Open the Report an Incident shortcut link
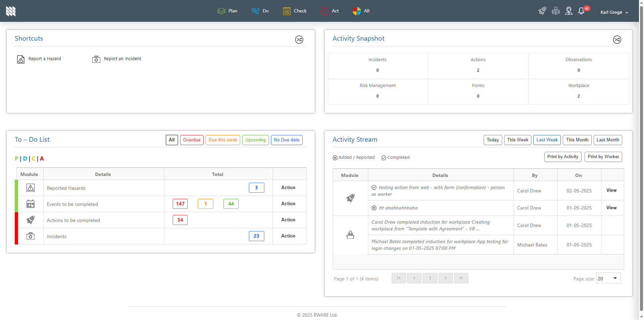This screenshot has width=644, height=320. (x=122, y=59)
